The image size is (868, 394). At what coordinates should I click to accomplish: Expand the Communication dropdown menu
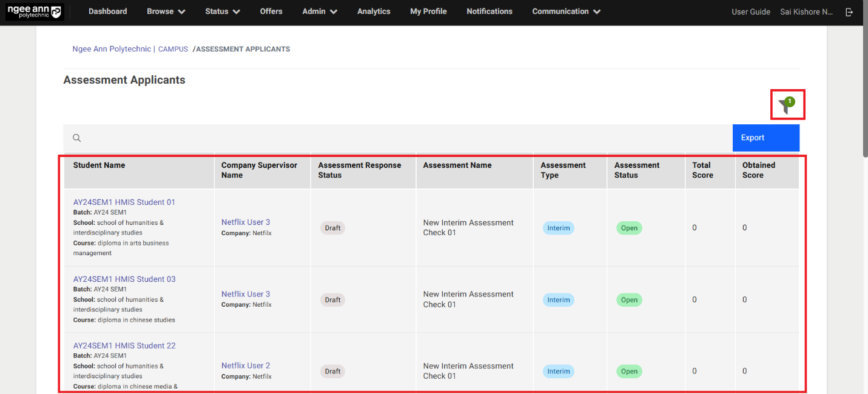click(x=566, y=12)
